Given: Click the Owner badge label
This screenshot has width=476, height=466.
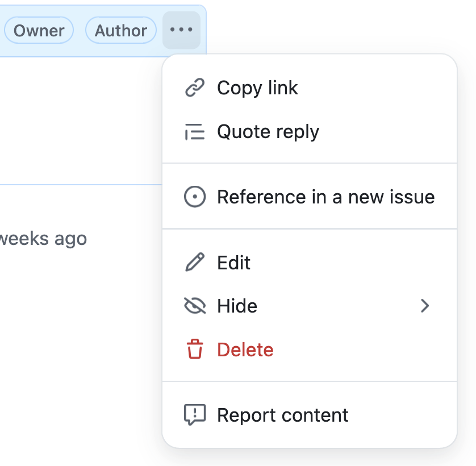Looking at the screenshot, I should click(x=39, y=30).
